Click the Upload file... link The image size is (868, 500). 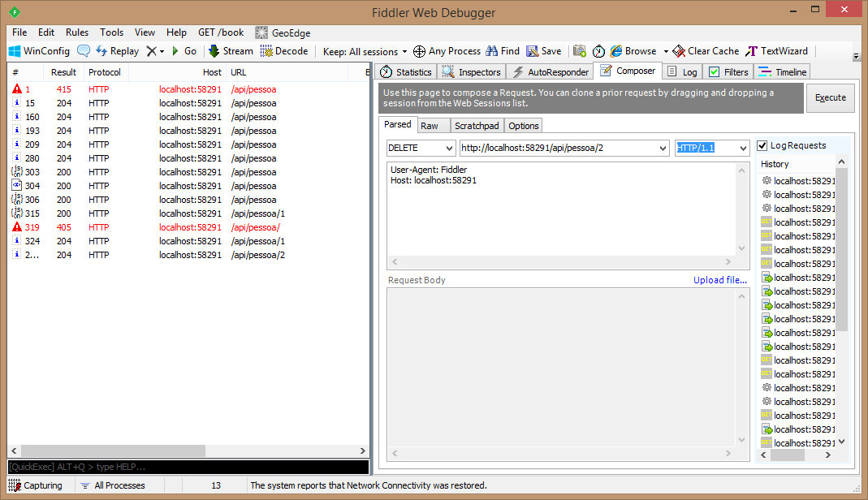(719, 280)
